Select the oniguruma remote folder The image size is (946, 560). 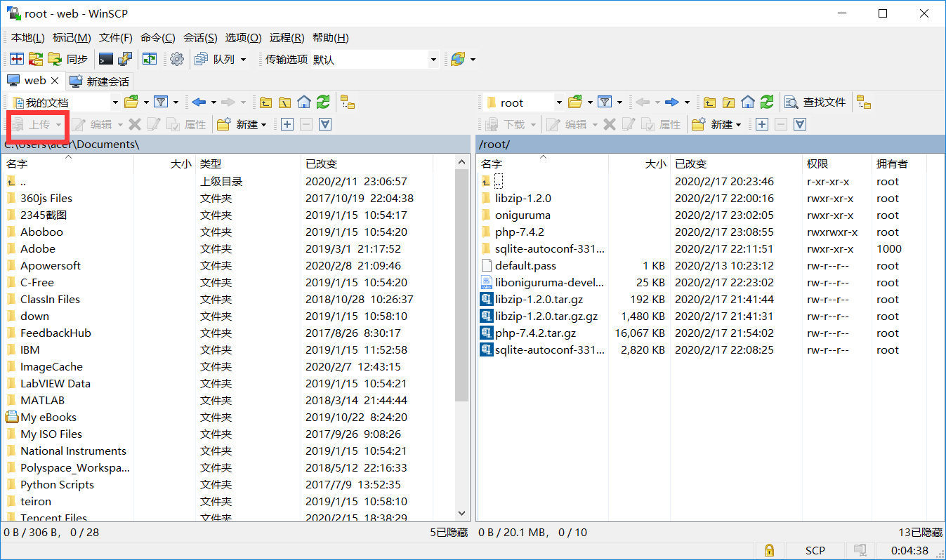[523, 215]
